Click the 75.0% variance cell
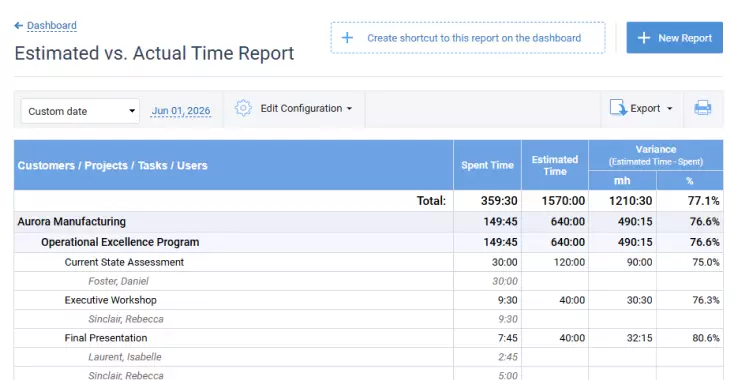This screenshot has width=750, height=380. tap(706, 262)
